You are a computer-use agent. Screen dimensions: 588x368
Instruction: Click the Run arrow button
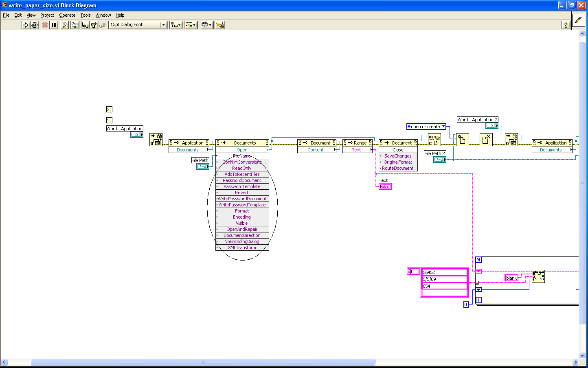[26, 25]
